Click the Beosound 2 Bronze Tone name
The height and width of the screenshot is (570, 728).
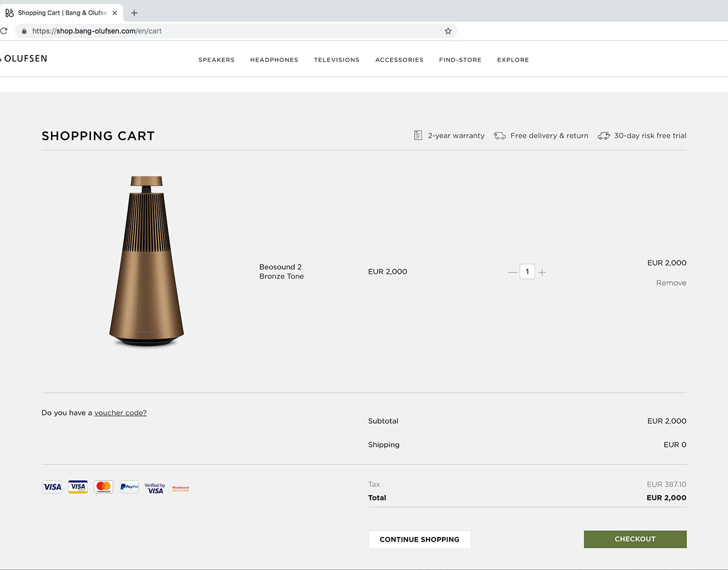click(281, 271)
